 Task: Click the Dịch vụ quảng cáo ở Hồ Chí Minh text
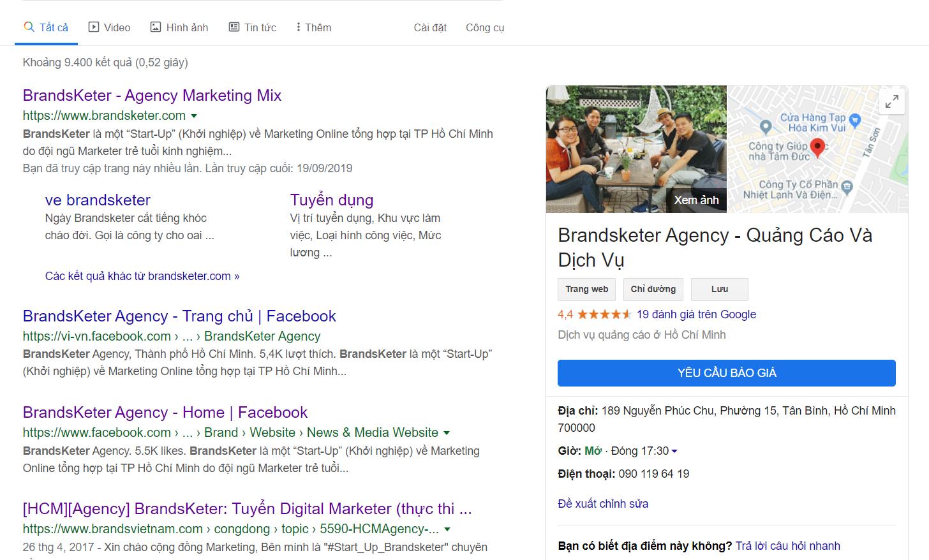click(642, 335)
